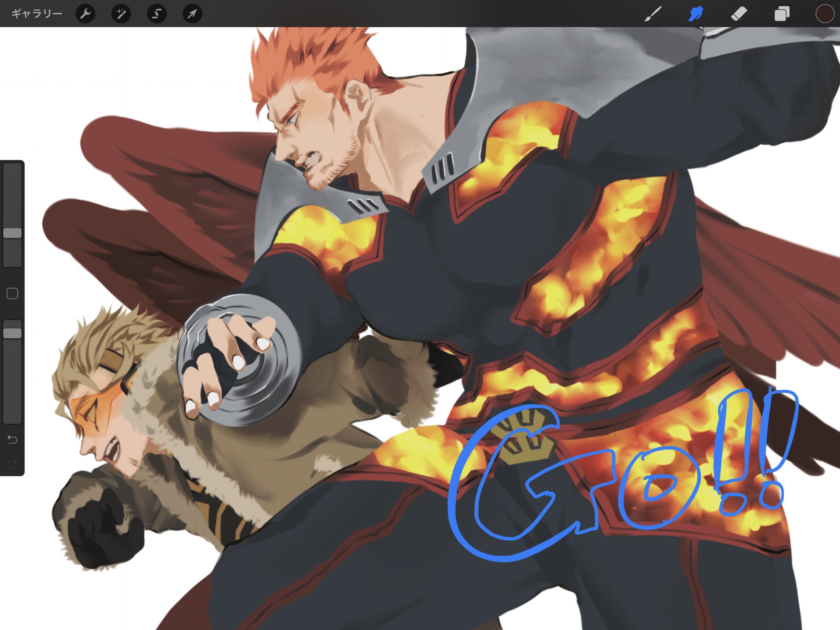
Task: Open the Adjustments magic wand menu
Action: 121,14
